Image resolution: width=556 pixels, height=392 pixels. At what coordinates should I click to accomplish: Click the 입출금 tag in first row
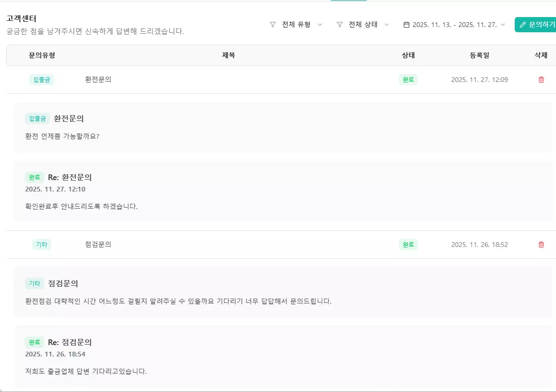(42, 80)
